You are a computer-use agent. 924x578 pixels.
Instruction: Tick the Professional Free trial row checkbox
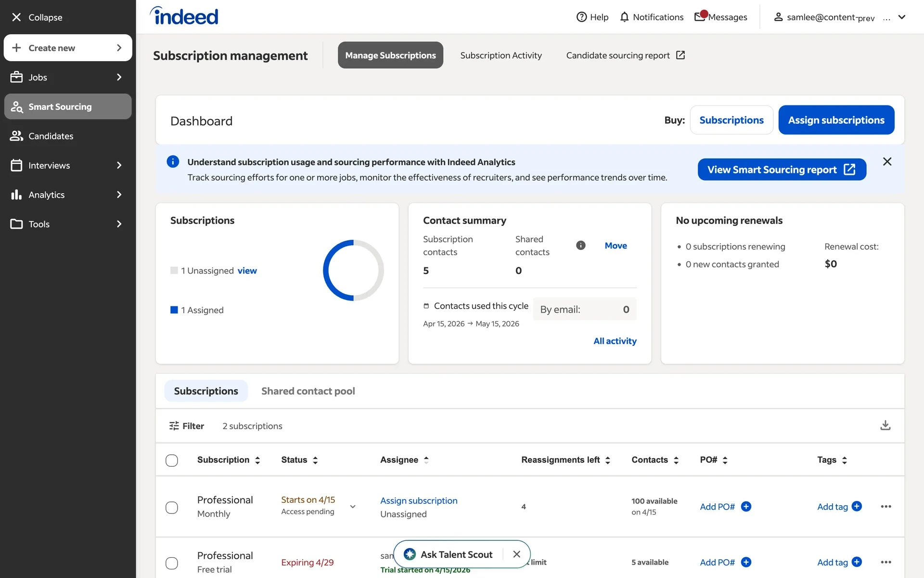(172, 564)
